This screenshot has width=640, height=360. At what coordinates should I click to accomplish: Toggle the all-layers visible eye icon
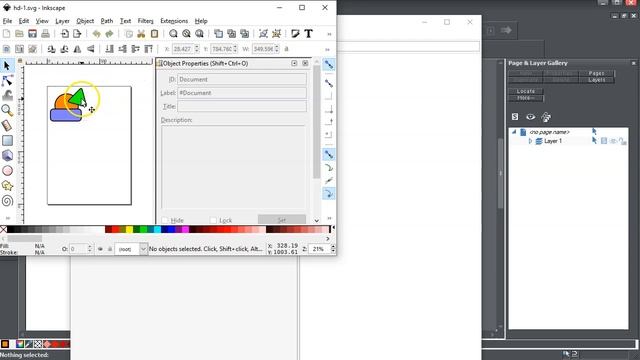(x=530, y=117)
